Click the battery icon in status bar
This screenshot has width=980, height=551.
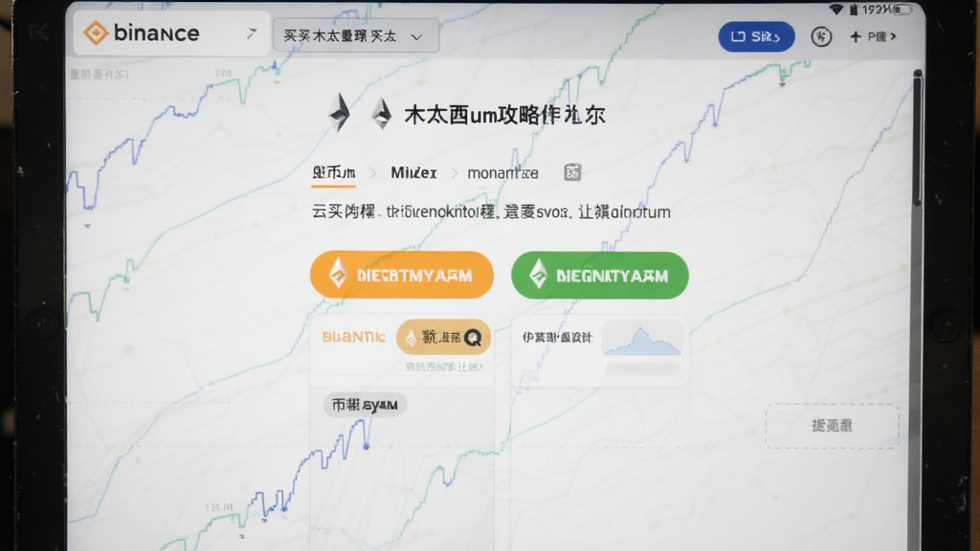(x=902, y=10)
